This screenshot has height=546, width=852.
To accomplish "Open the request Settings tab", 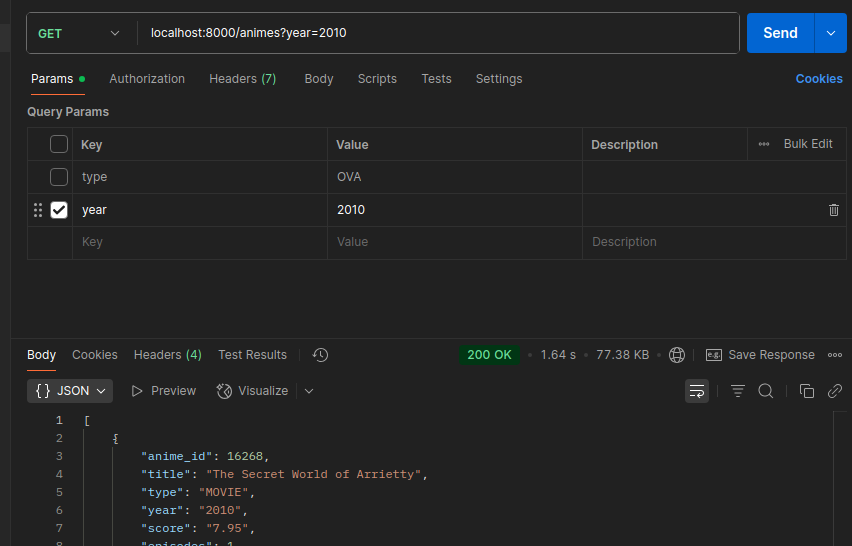I will click(x=499, y=79).
